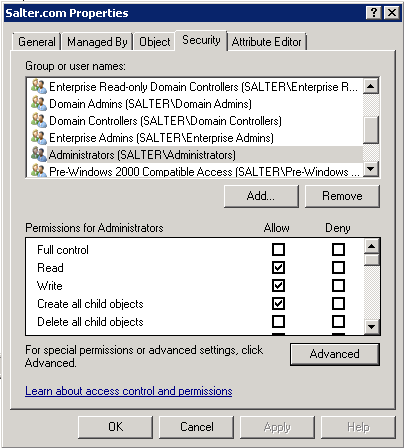
Task: Switch to the Attribute Editor tab
Action: tap(266, 42)
